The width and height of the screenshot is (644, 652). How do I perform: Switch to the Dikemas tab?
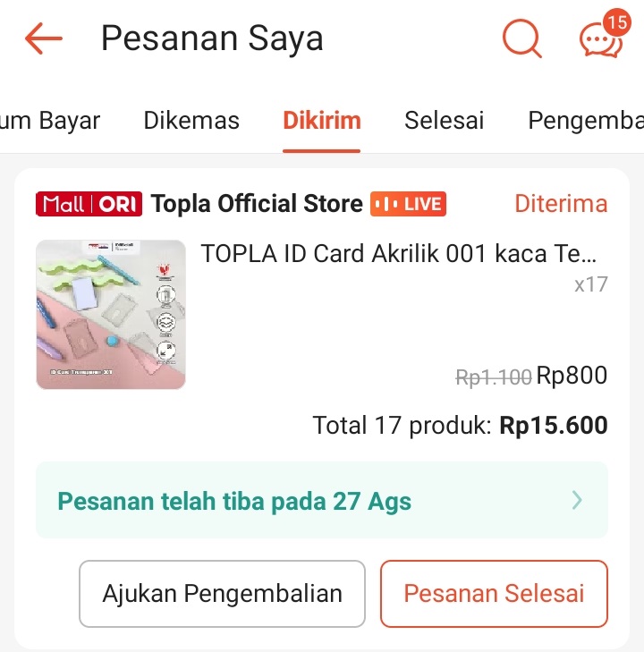[x=191, y=121]
